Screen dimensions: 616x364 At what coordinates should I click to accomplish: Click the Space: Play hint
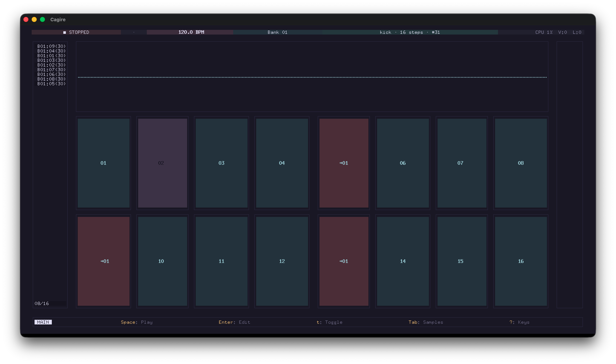click(137, 322)
